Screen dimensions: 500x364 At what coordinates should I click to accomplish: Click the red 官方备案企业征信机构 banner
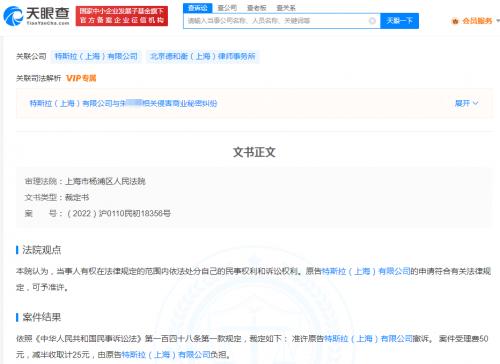point(122,16)
